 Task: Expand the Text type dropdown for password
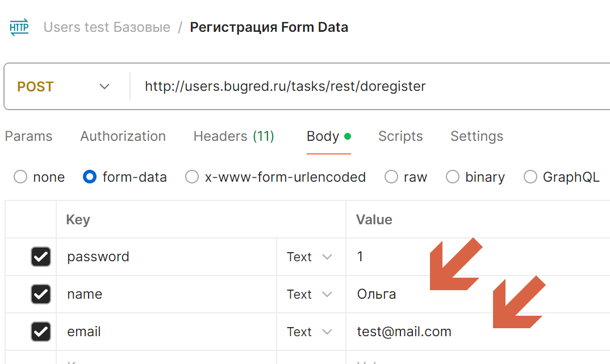[x=310, y=257]
